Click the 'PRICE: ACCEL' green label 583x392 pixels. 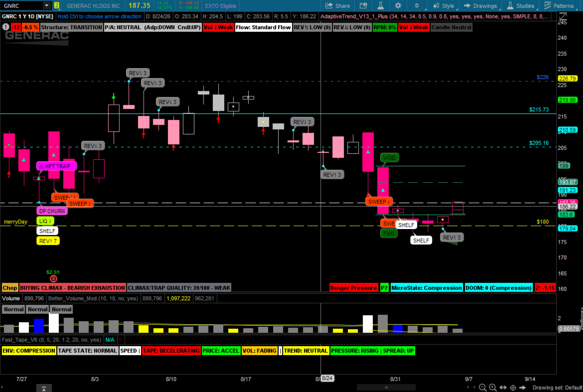[x=221, y=350]
